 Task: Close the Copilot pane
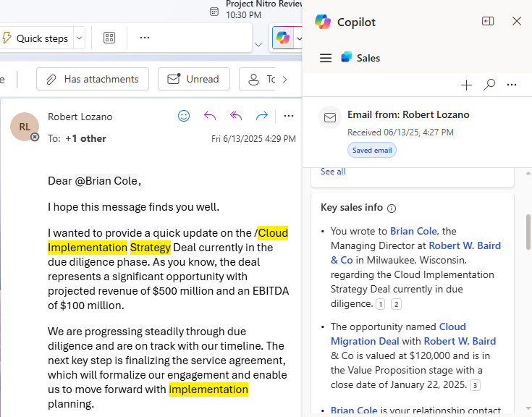click(516, 22)
